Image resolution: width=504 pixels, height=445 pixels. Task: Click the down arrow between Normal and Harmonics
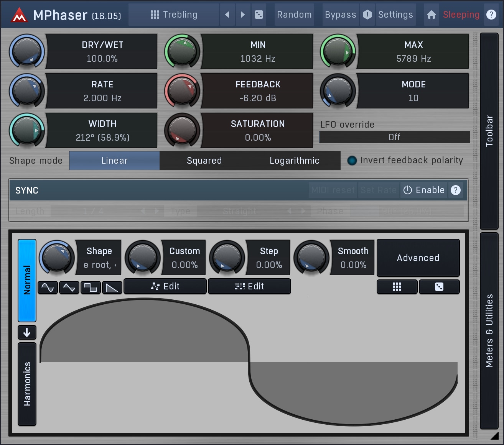(x=27, y=332)
